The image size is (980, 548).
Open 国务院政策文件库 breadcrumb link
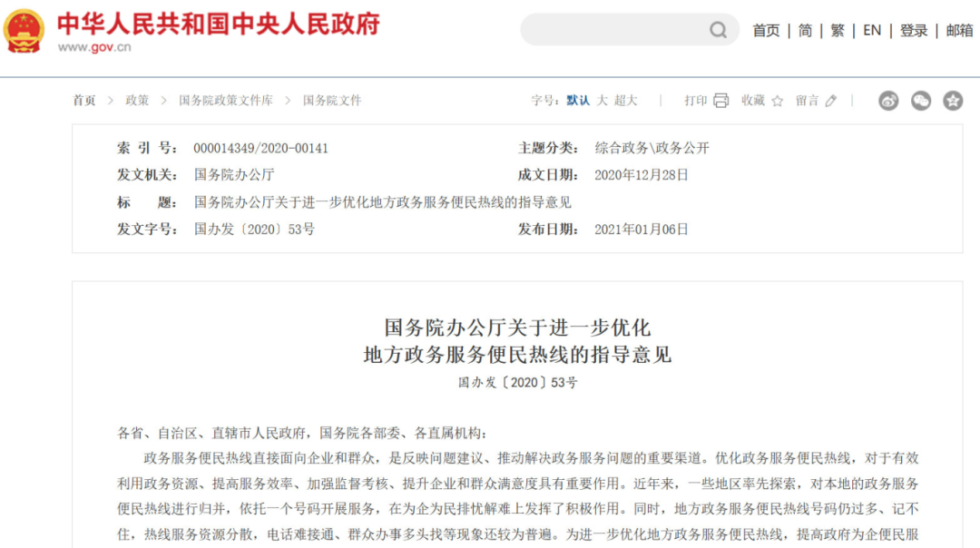[226, 101]
